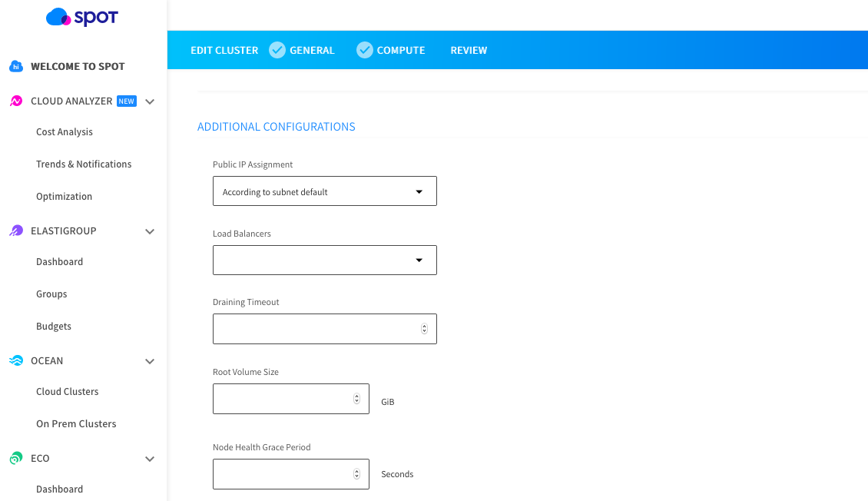Image resolution: width=868 pixels, height=501 pixels.
Task: Click the Root Volume Size input field
Action: pyautogui.click(x=280, y=399)
